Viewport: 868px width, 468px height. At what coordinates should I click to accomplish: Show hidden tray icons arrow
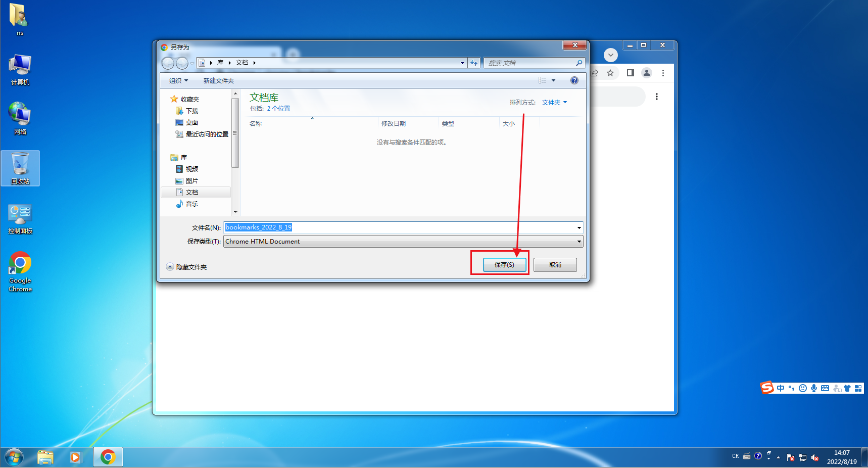tap(778, 457)
